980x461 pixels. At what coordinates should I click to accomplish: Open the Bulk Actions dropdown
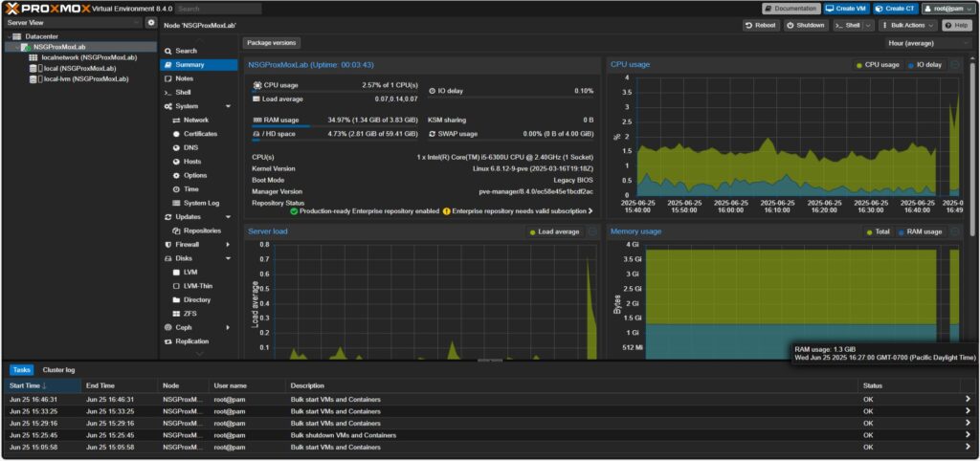coord(908,26)
